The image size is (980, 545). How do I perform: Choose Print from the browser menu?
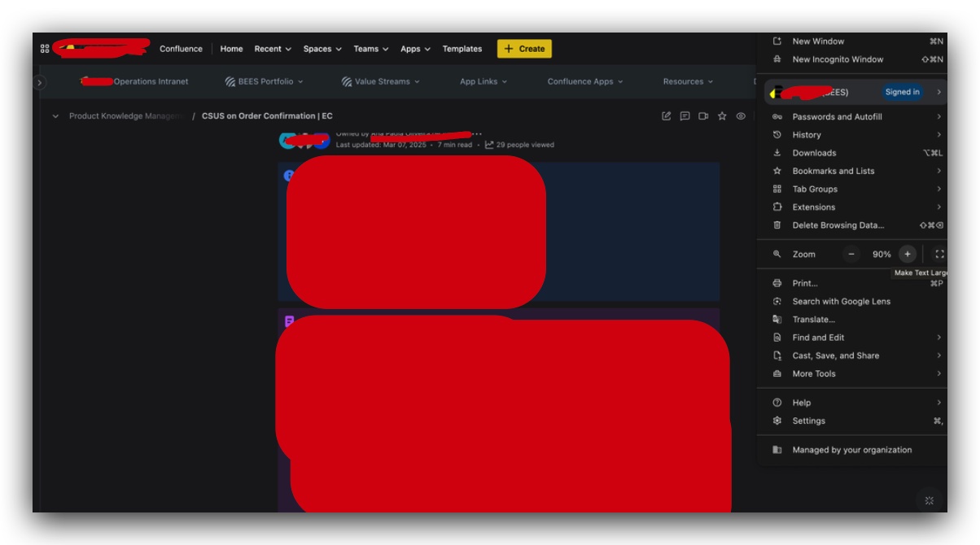coord(851,283)
